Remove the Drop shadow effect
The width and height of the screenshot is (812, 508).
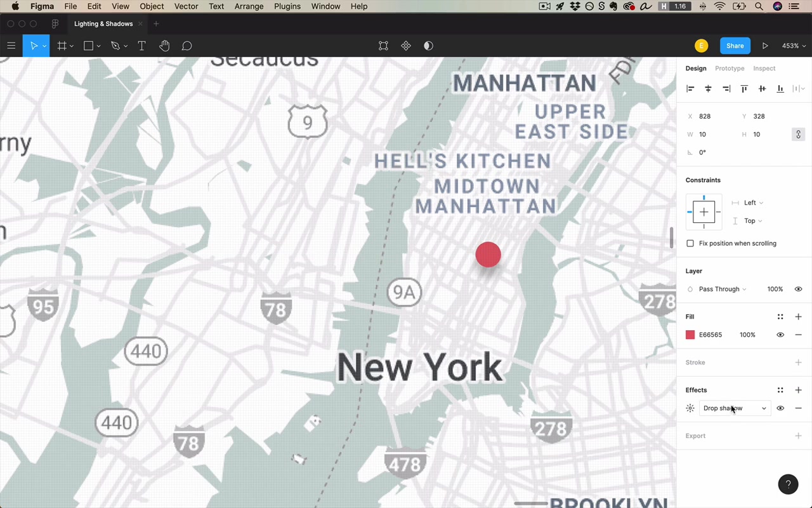tap(798, 408)
